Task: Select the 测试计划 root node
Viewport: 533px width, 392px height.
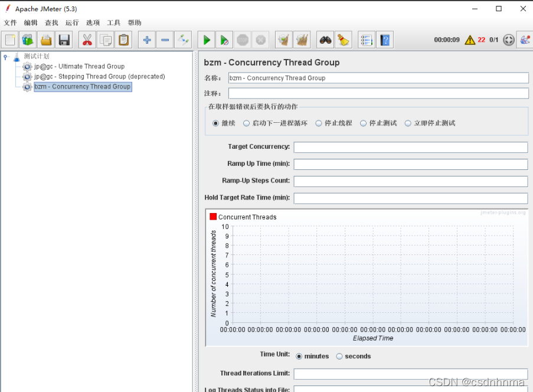Action: click(37, 57)
